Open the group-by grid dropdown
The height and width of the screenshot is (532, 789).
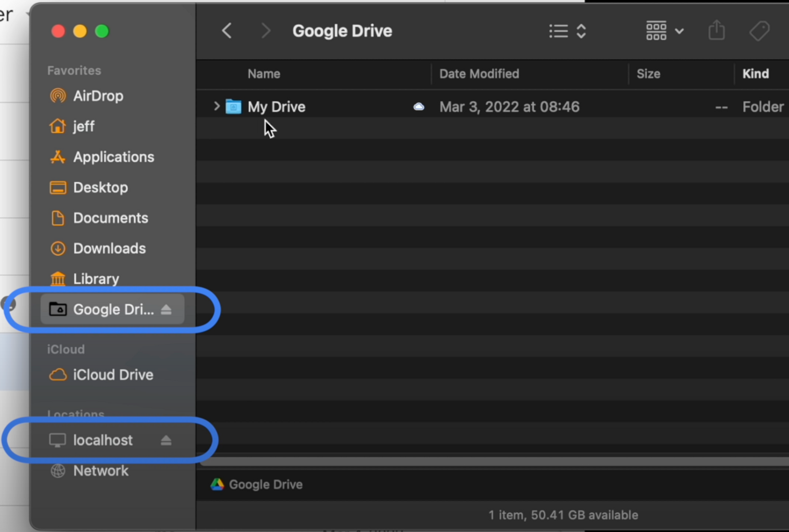click(665, 31)
